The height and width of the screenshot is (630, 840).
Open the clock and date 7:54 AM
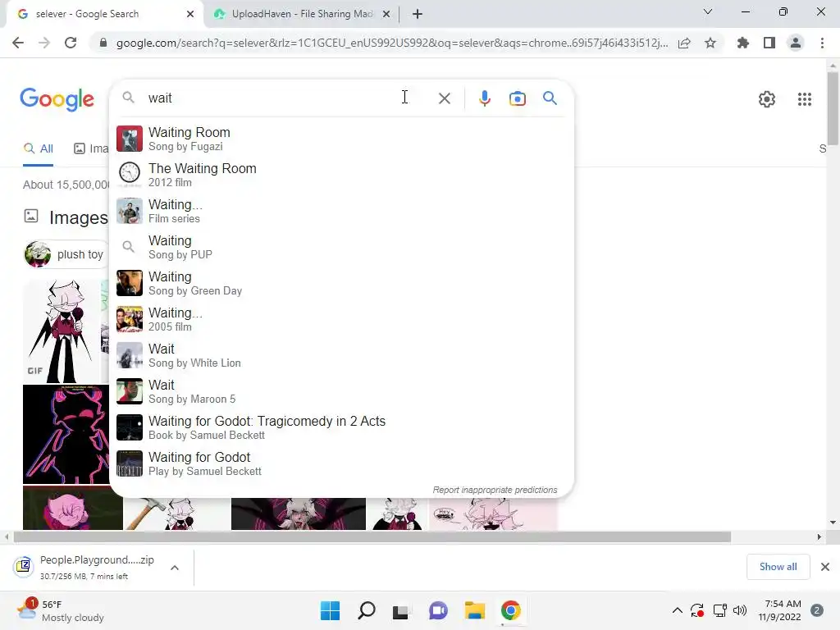point(779,610)
